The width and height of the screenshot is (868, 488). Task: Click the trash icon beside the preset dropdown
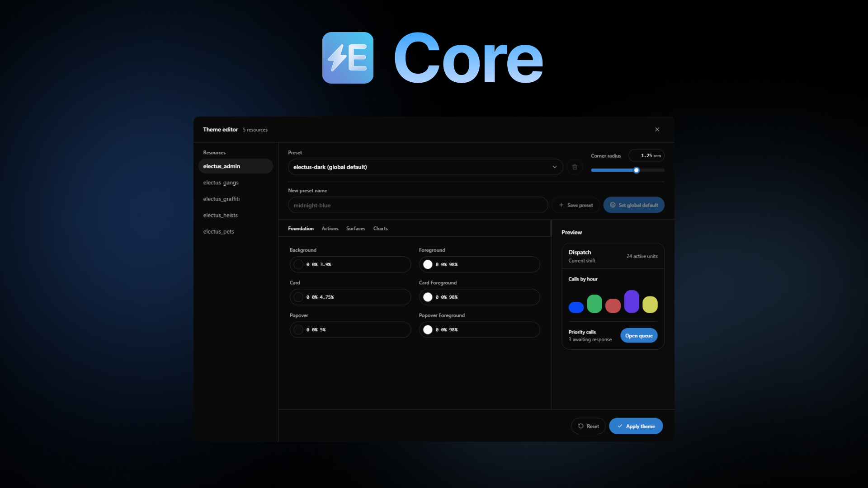(x=575, y=167)
